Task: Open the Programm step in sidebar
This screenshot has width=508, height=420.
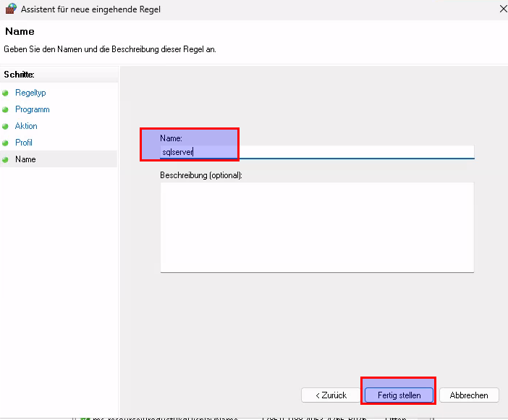Action: [x=32, y=109]
